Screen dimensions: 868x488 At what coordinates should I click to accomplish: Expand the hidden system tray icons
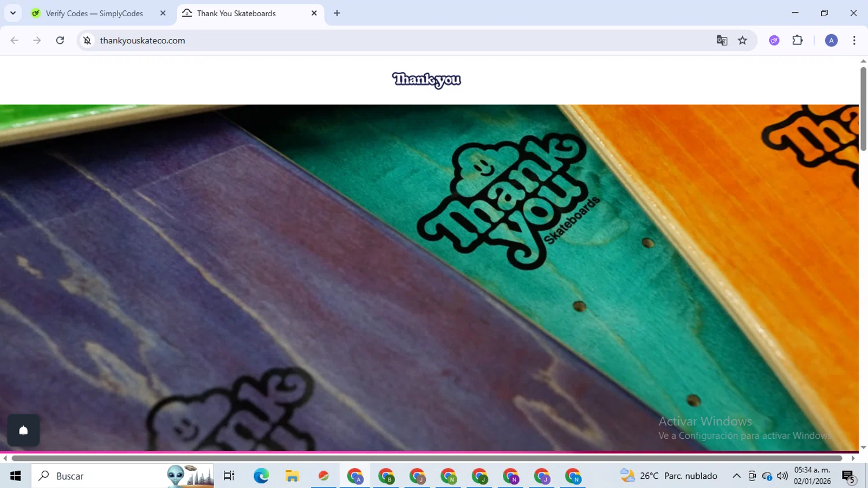(x=736, y=476)
